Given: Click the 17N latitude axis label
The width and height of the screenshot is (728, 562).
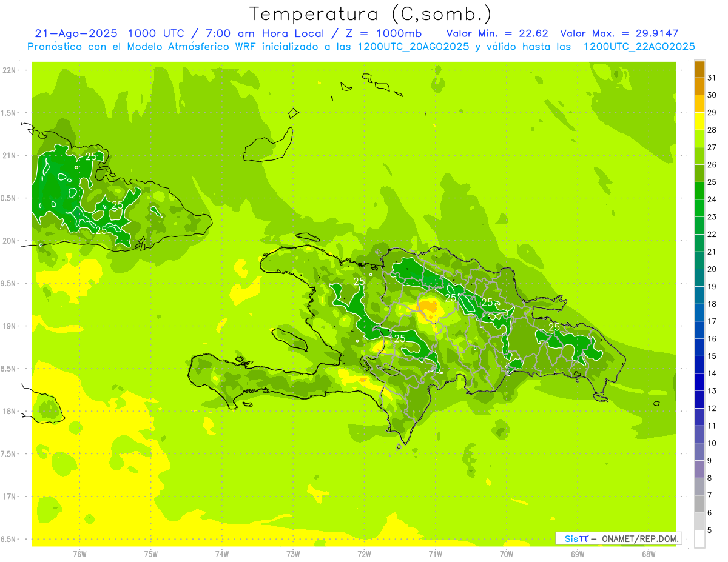Looking at the screenshot, I should [9, 497].
